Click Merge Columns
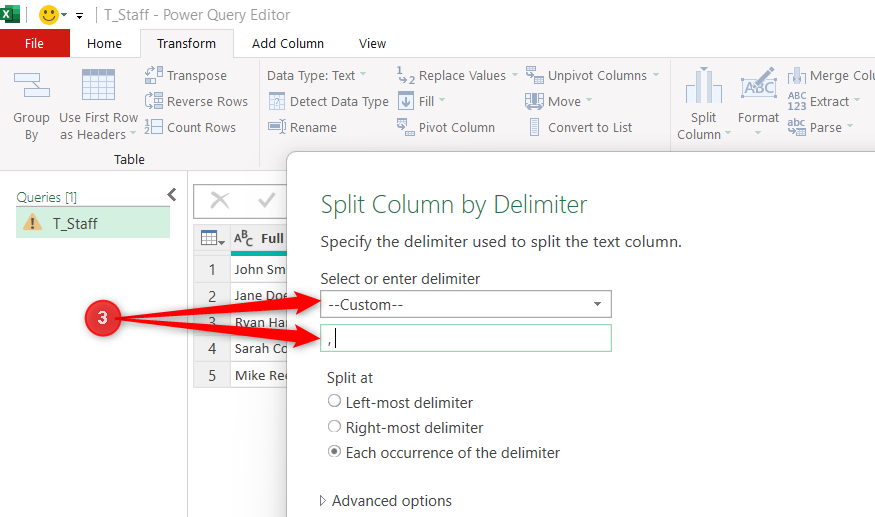The height and width of the screenshot is (517, 875). pyautogui.click(x=831, y=75)
